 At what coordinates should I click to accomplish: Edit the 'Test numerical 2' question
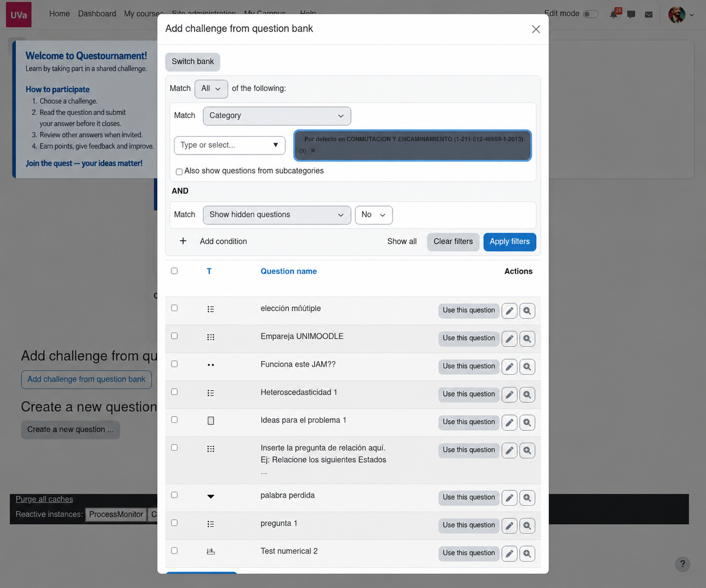(509, 554)
